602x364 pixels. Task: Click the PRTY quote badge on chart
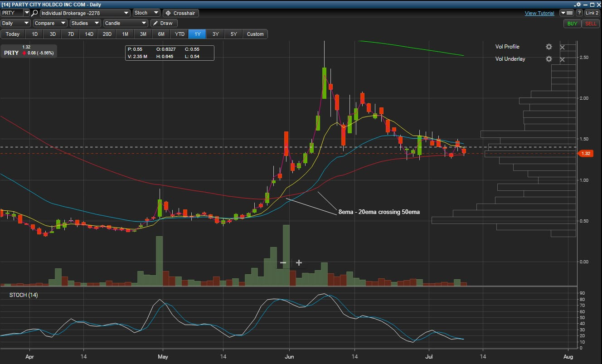pyautogui.click(x=29, y=50)
